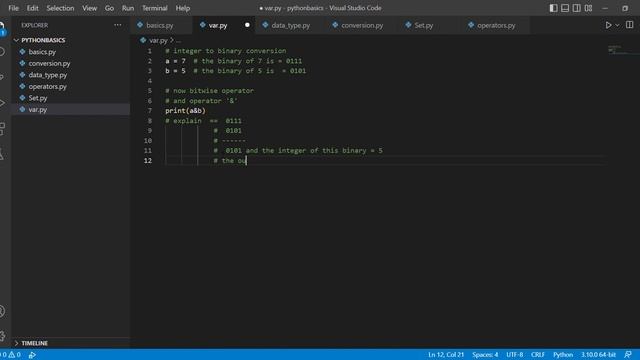Click the 'b = 5' code line
This screenshot has width=640, height=360.
point(236,71)
